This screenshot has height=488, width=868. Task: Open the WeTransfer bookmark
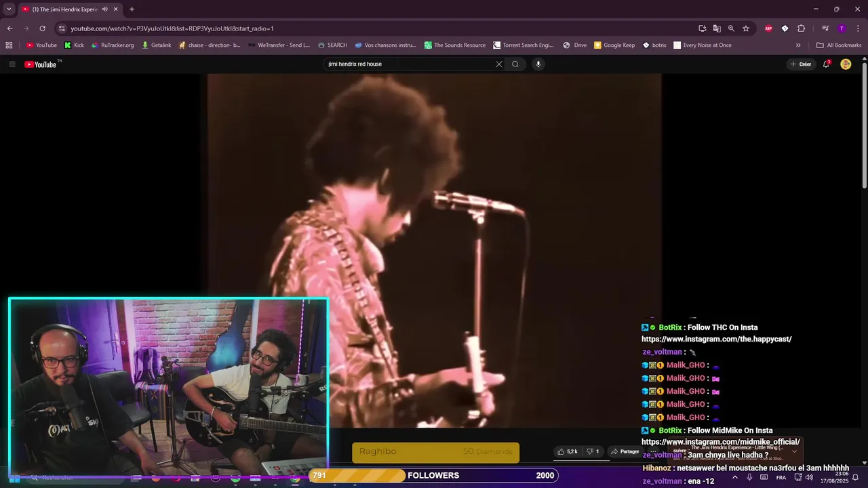pos(279,45)
